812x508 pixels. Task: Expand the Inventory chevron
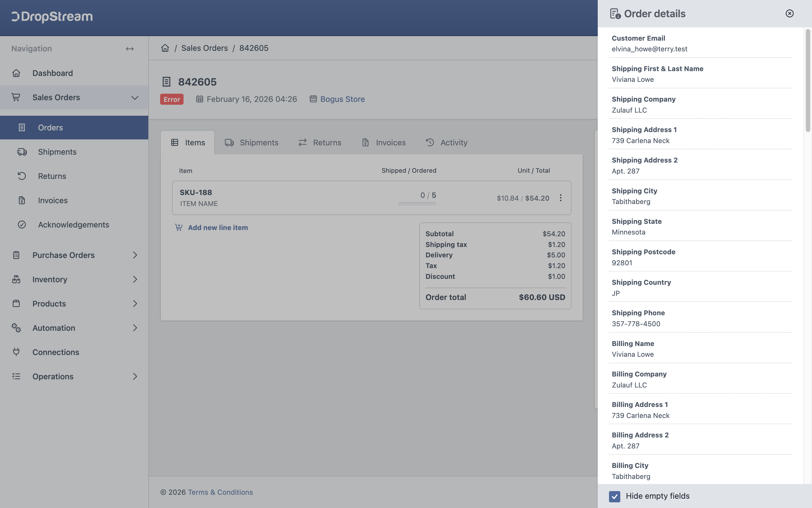[135, 279]
